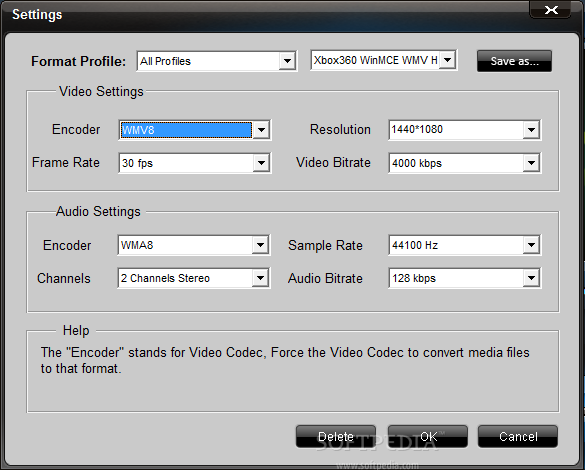Click the Delete button
This screenshot has height=470, width=585.
coord(336,436)
